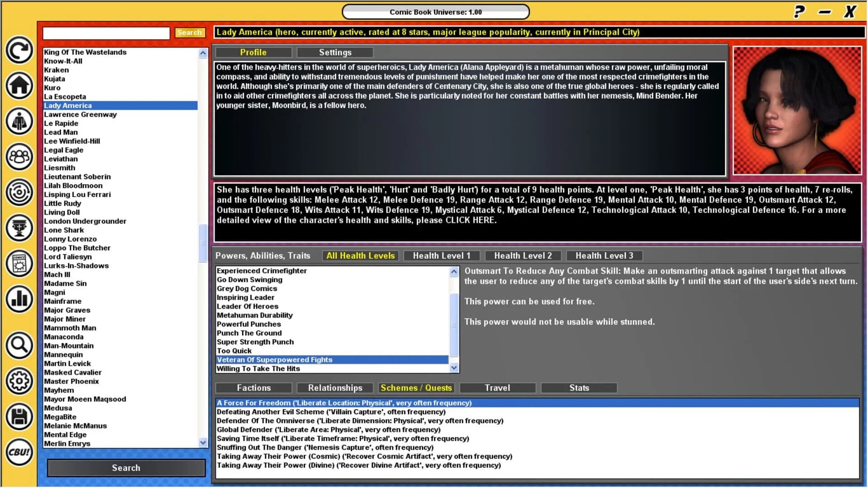This screenshot has width=868, height=488.
Task: Switch to the Profile tab
Action: 253,52
